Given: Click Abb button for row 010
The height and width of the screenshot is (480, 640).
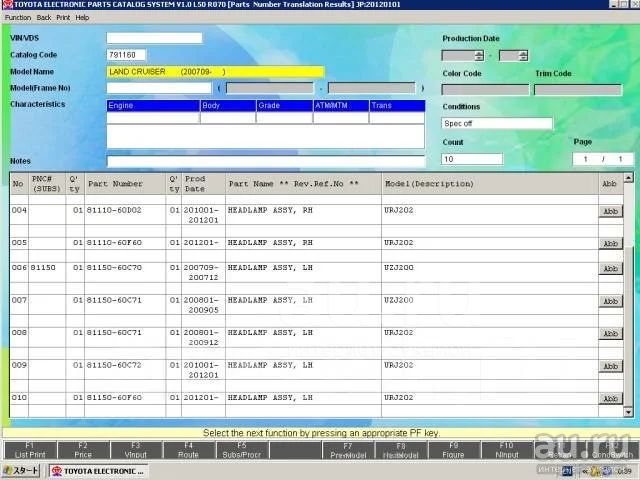Looking at the screenshot, I should pos(611,399).
